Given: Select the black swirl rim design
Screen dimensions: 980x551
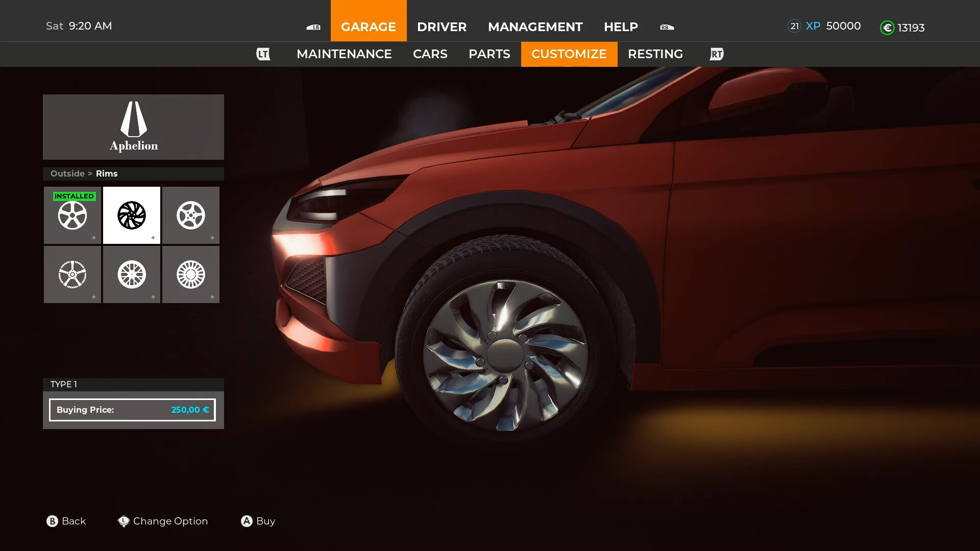Looking at the screenshot, I should [132, 215].
